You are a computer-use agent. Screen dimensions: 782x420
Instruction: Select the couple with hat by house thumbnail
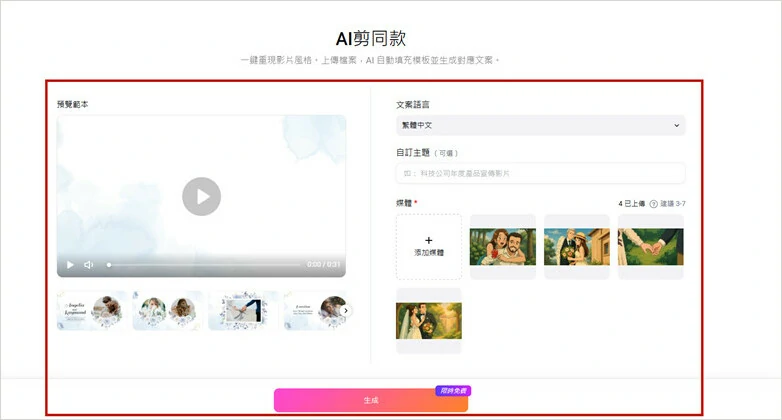577,246
